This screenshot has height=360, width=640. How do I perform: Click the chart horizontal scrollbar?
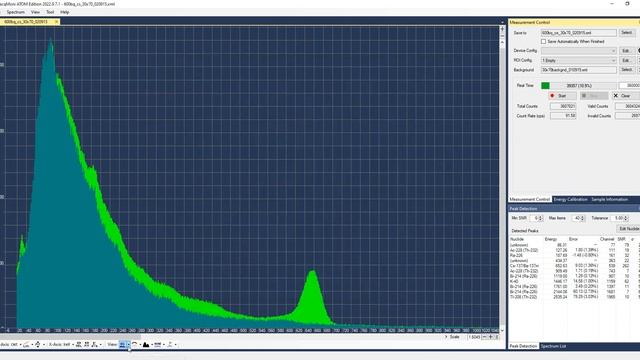point(70,337)
